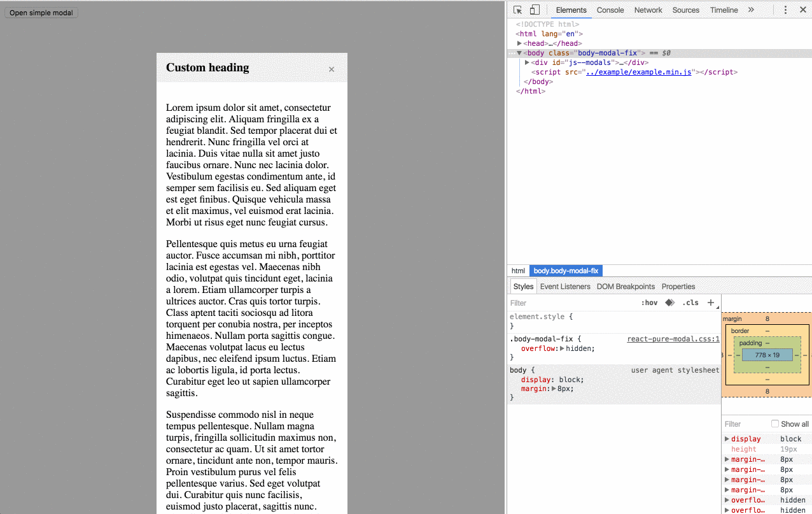Expand the head element in the DOM tree
The image size is (812, 514).
[519, 43]
